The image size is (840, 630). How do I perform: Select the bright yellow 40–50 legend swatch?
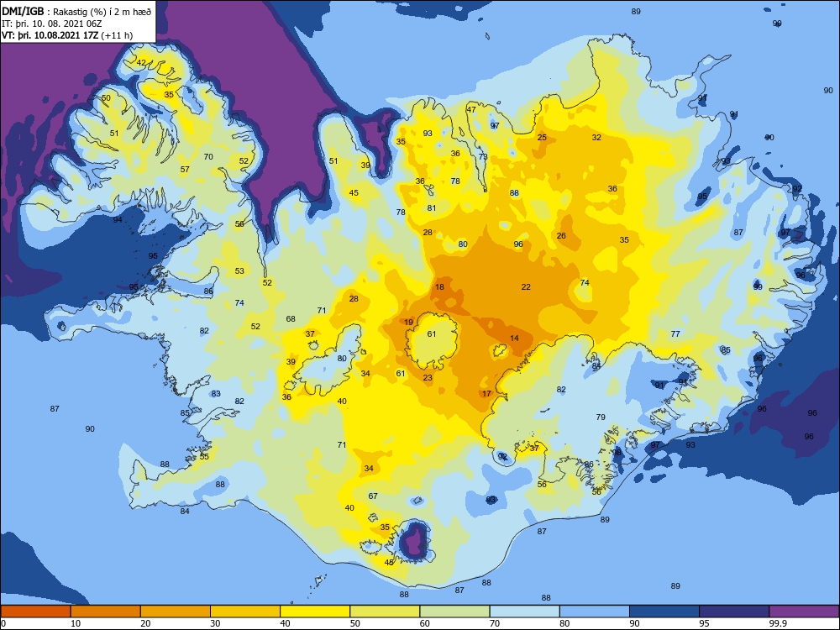point(315,612)
